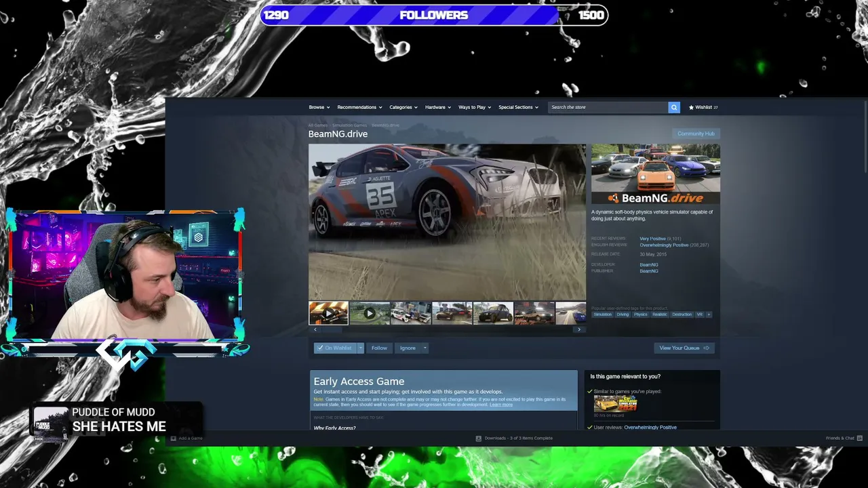Select the VR tag

click(700, 314)
